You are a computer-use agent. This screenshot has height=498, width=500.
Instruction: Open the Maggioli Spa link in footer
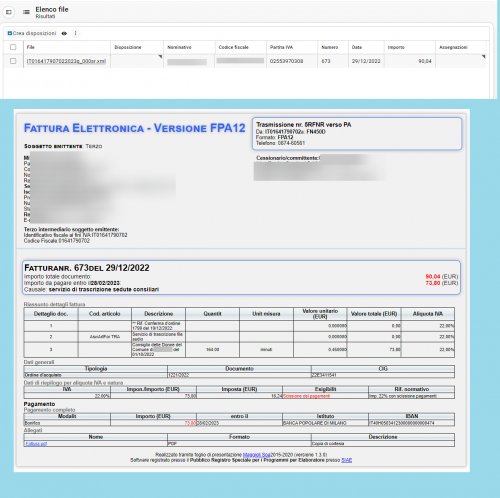pyautogui.click(x=256, y=455)
